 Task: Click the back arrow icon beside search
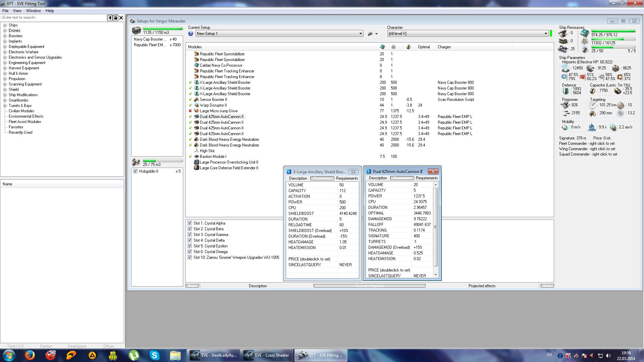[110, 18]
